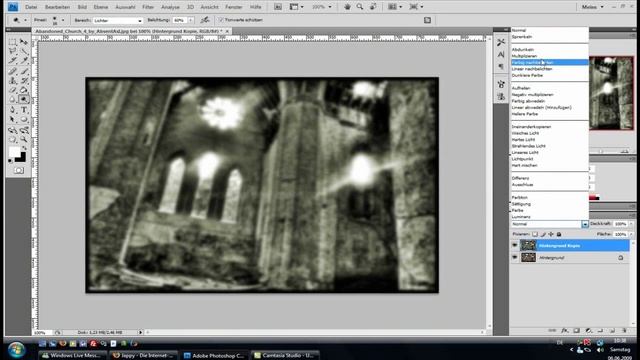Click the Deckkraft opacity field
The height and width of the screenshot is (360, 640).
pyautogui.click(x=620, y=224)
